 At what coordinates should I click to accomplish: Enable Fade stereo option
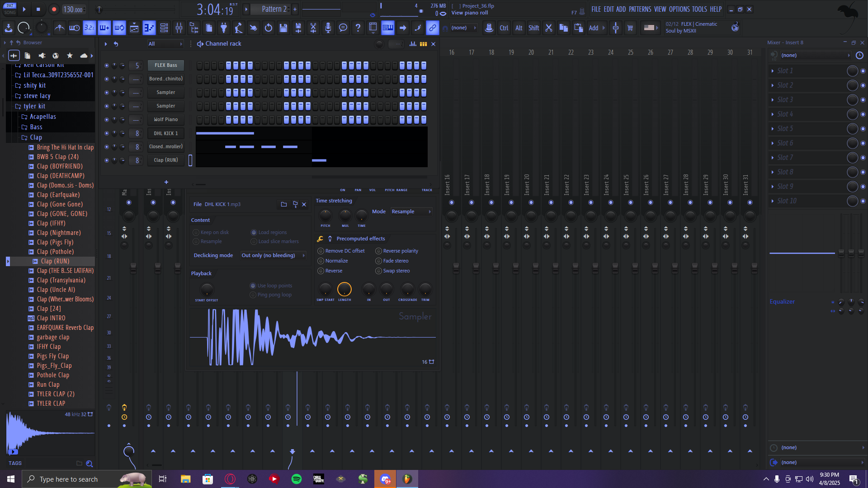tap(379, 261)
